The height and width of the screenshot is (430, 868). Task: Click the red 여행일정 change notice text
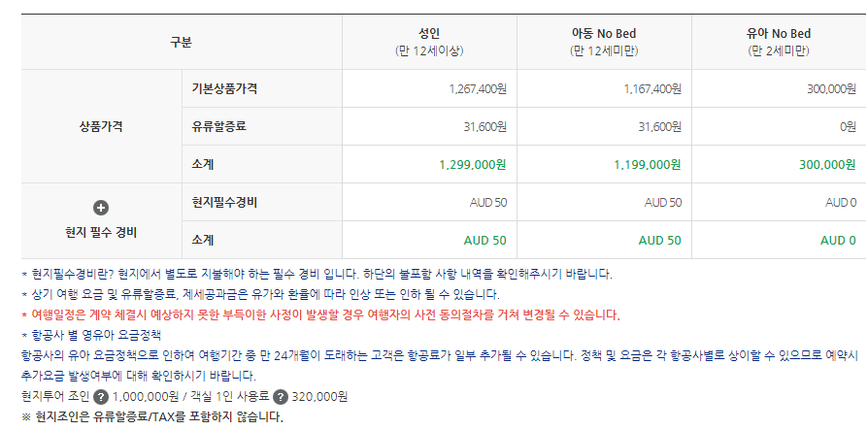pyautogui.click(x=321, y=315)
